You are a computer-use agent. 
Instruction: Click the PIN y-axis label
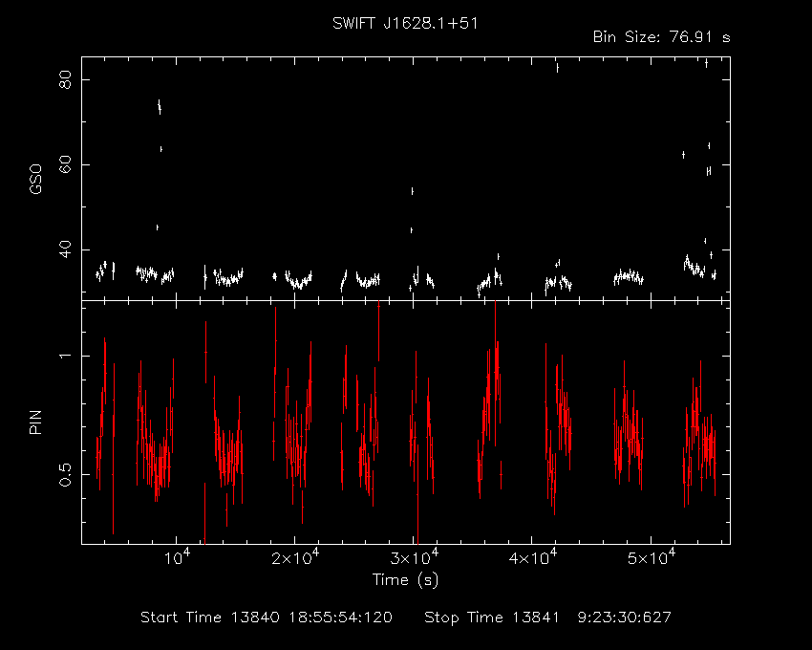[x=35, y=422]
